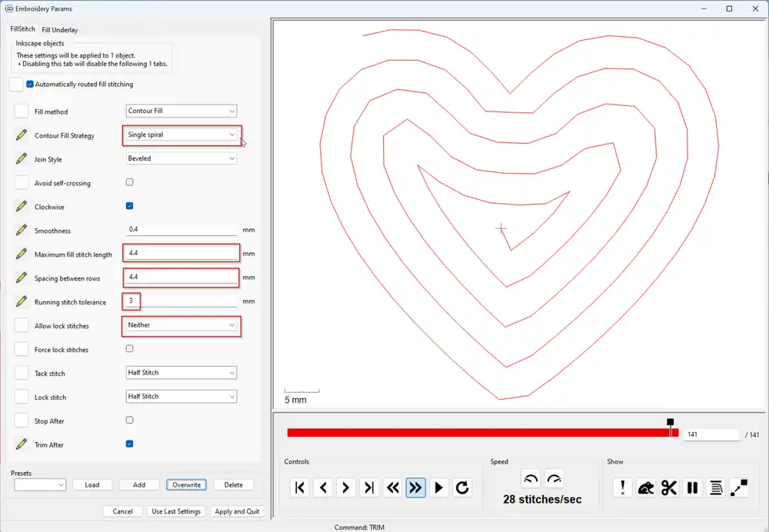Select the FillStitch tab
The image size is (769, 532).
pos(23,29)
